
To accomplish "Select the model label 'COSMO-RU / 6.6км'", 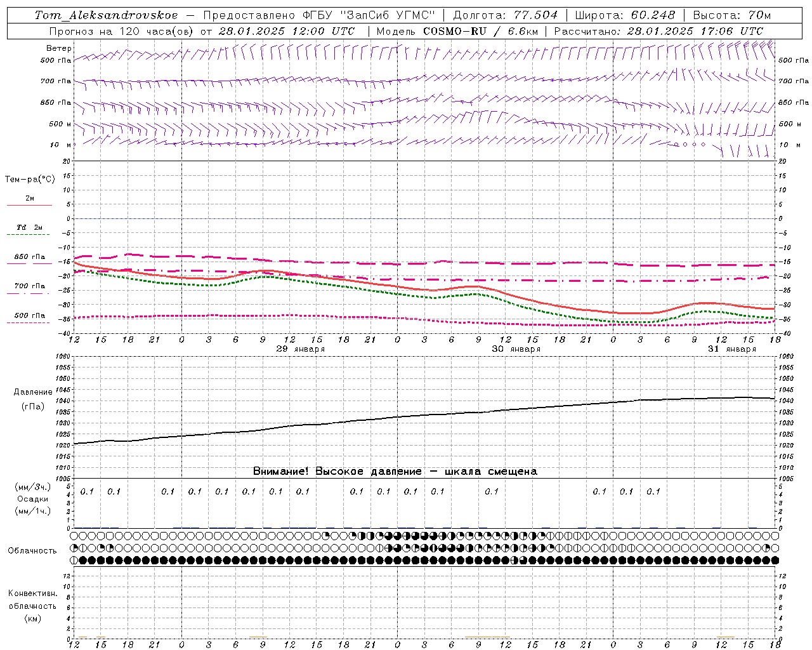I will pos(481,31).
